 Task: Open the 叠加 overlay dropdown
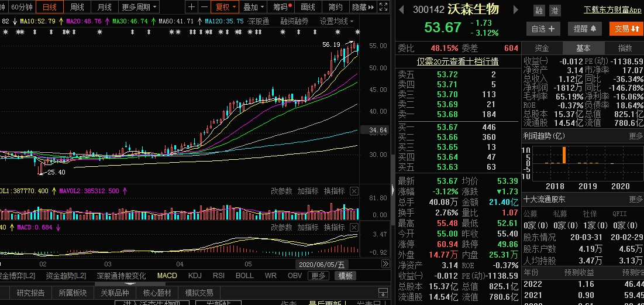click(253, 7)
